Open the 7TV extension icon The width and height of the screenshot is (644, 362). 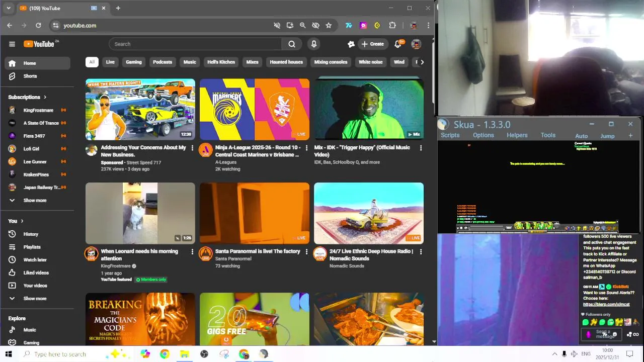(349, 25)
